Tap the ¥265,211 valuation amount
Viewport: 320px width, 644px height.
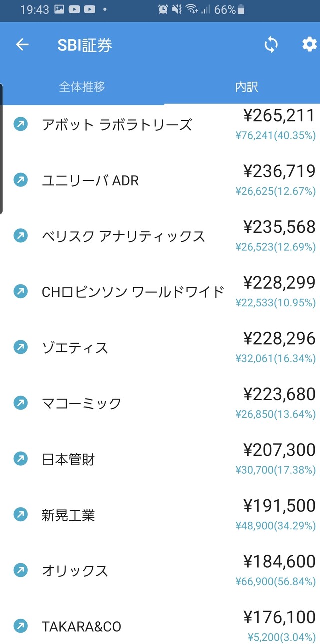coord(279,116)
